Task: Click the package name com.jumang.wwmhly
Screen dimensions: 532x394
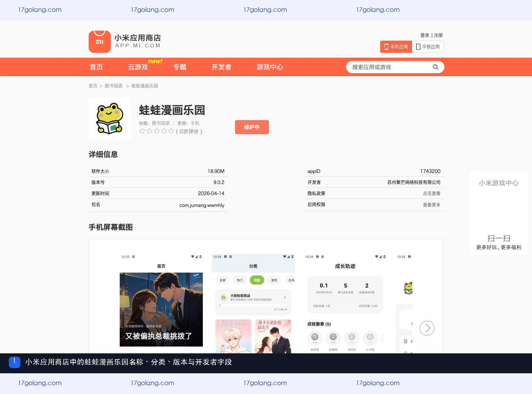Action: 202,205
